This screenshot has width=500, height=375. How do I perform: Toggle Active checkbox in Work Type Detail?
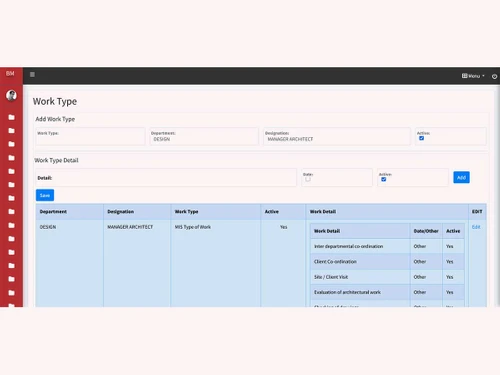(384, 179)
